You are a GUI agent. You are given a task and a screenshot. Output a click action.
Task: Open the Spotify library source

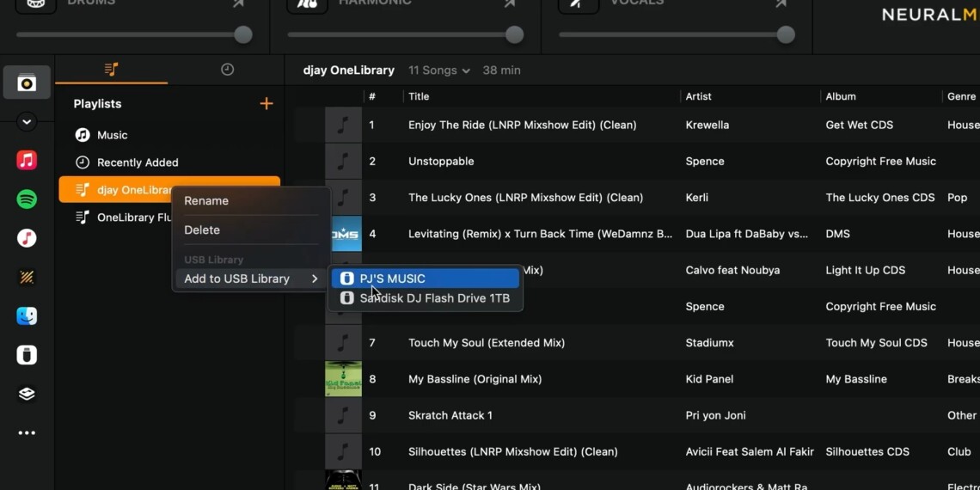(27, 199)
